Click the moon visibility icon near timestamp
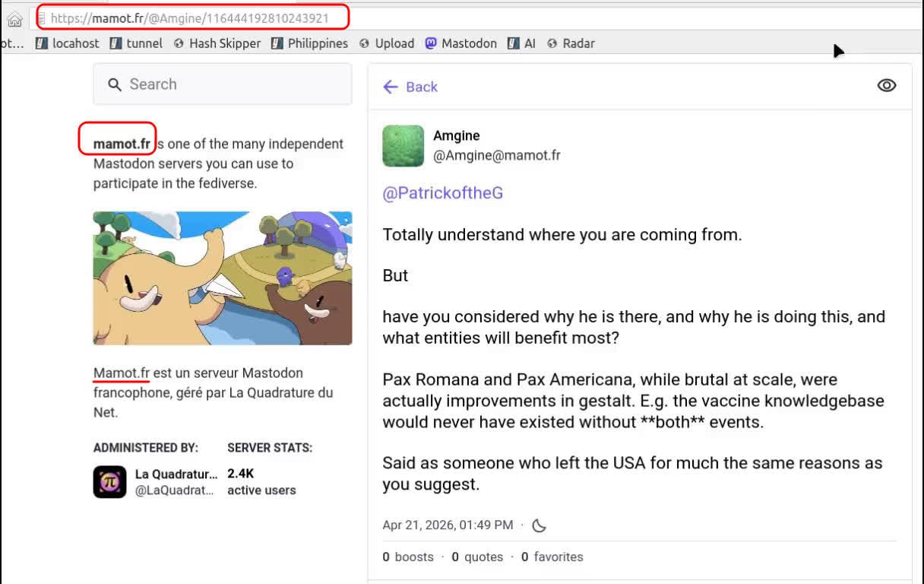 pyautogui.click(x=539, y=525)
